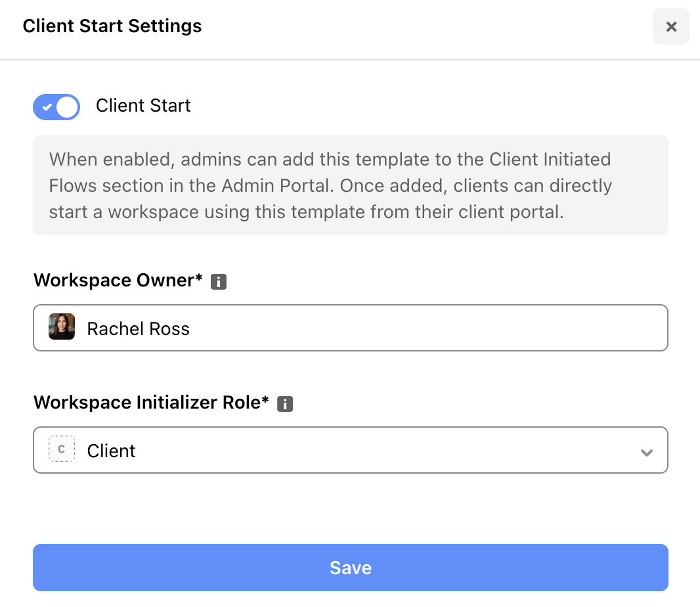The height and width of the screenshot is (607, 700).
Task: Click Rachel Ross's profile avatar
Action: coord(62,327)
